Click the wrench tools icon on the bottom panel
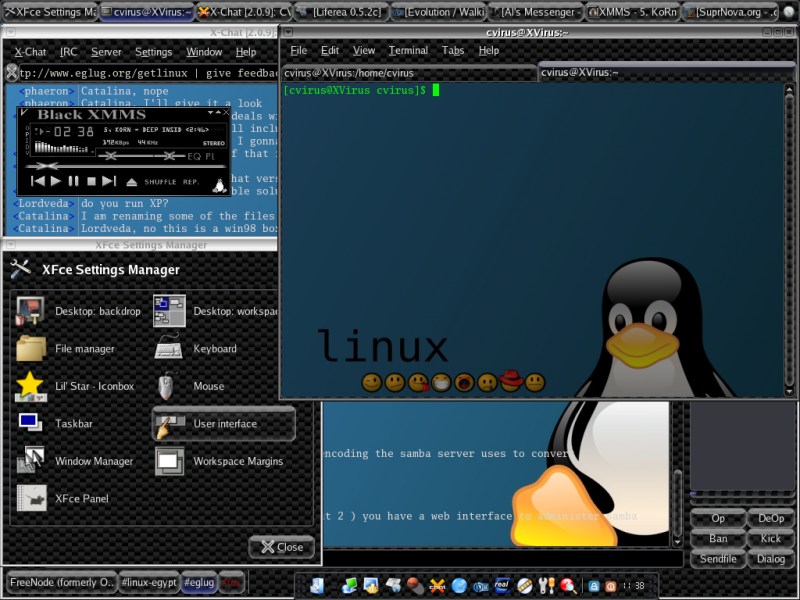800x600 pixels. point(545,585)
